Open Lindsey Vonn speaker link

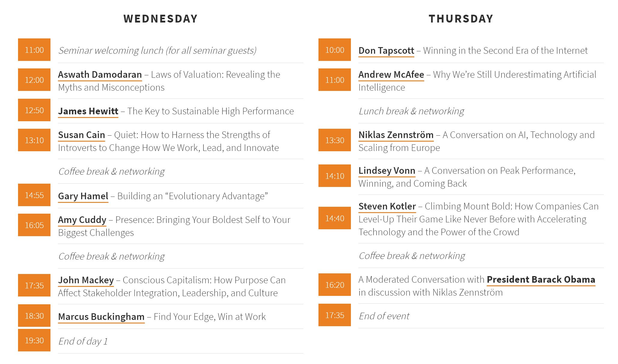point(387,171)
